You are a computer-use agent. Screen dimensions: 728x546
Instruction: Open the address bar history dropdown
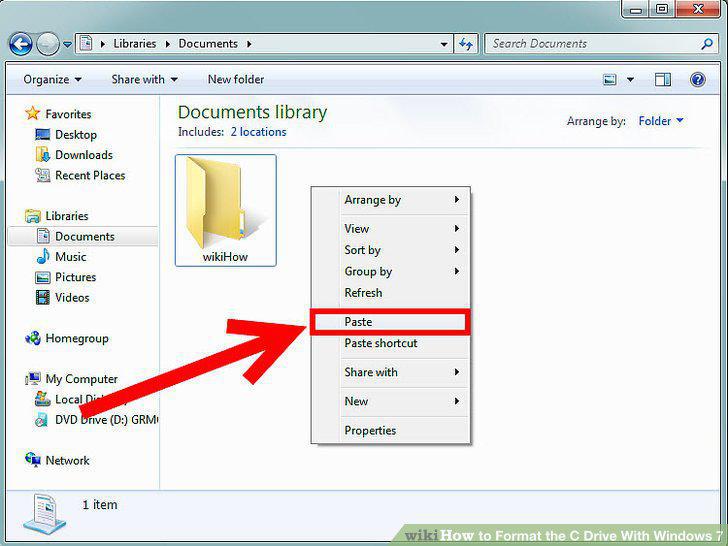[444, 44]
